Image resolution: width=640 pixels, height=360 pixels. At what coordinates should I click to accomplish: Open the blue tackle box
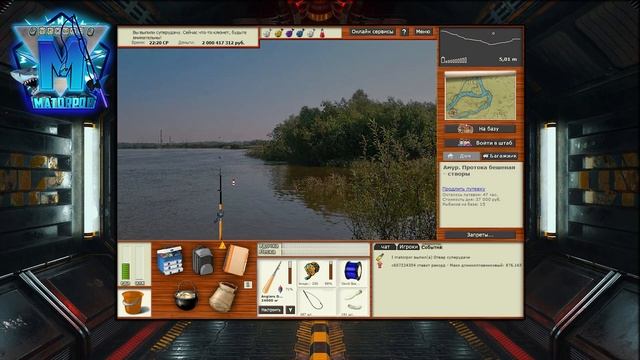coord(170,260)
